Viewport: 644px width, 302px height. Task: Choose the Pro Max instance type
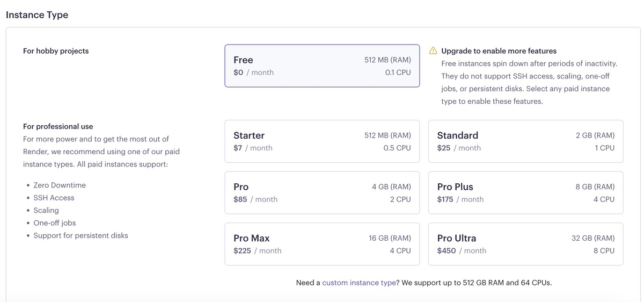pos(322,244)
